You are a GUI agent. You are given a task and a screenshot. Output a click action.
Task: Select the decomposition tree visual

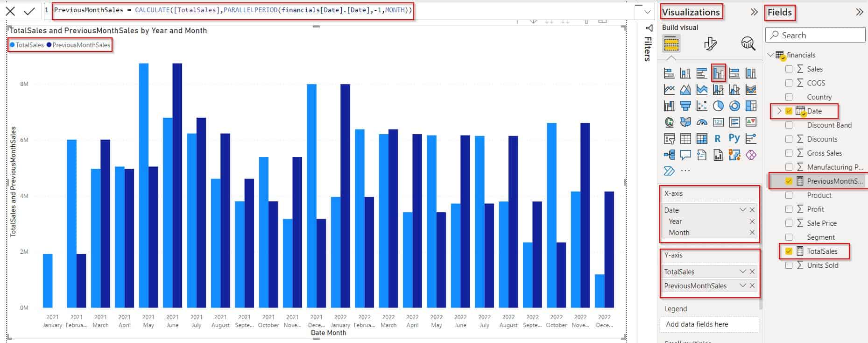669,155
